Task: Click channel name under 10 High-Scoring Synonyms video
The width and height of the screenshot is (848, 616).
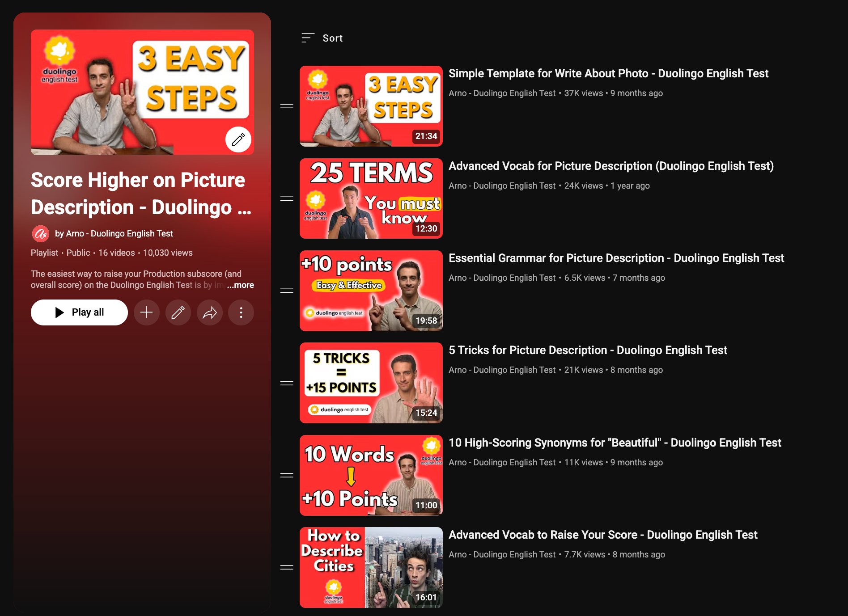Action: coord(502,462)
